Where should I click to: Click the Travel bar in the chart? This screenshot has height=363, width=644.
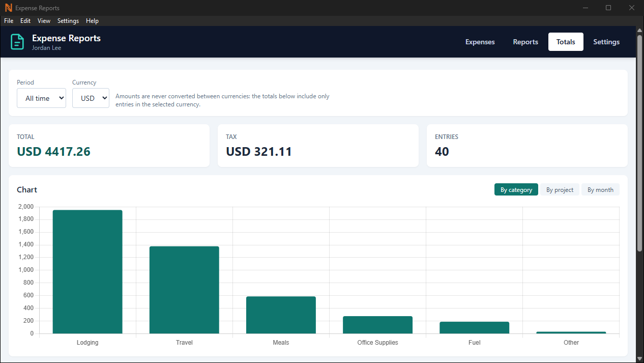(x=184, y=290)
